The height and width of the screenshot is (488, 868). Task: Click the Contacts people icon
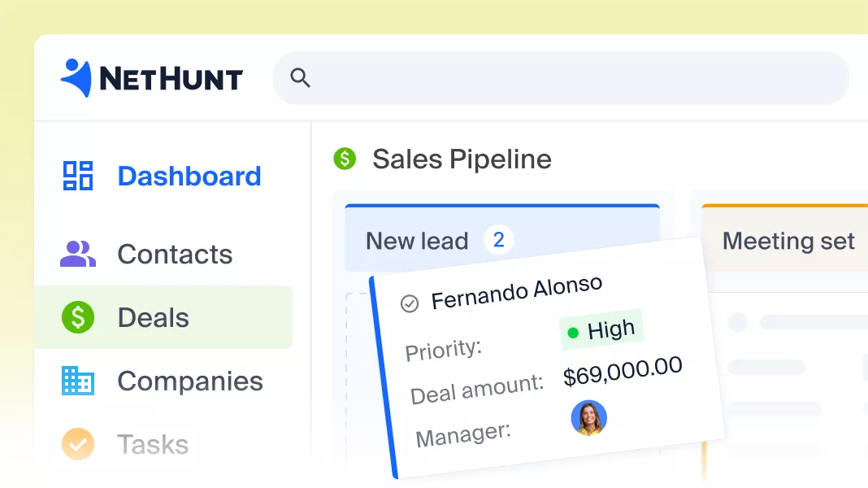tap(78, 254)
